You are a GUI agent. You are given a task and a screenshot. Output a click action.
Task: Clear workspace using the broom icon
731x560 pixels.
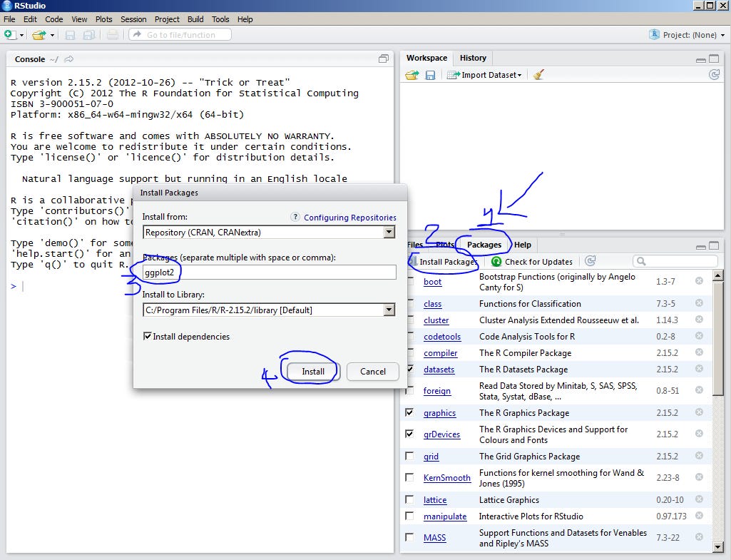(539, 75)
